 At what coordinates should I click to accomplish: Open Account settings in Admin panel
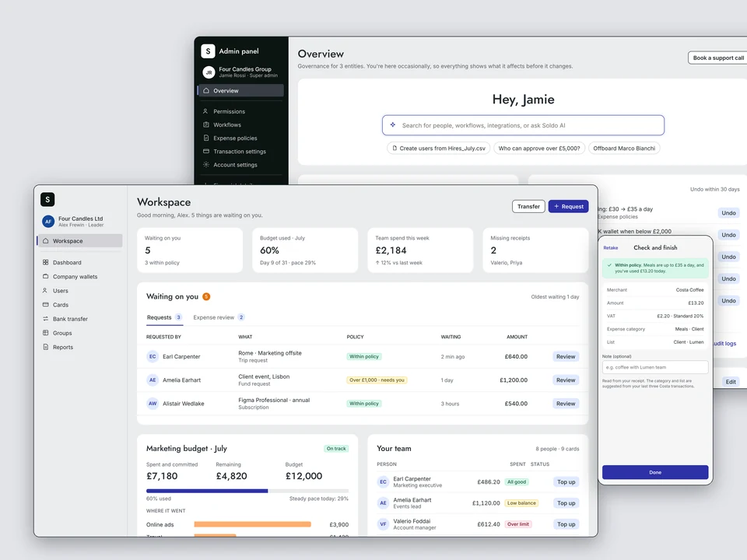click(235, 165)
